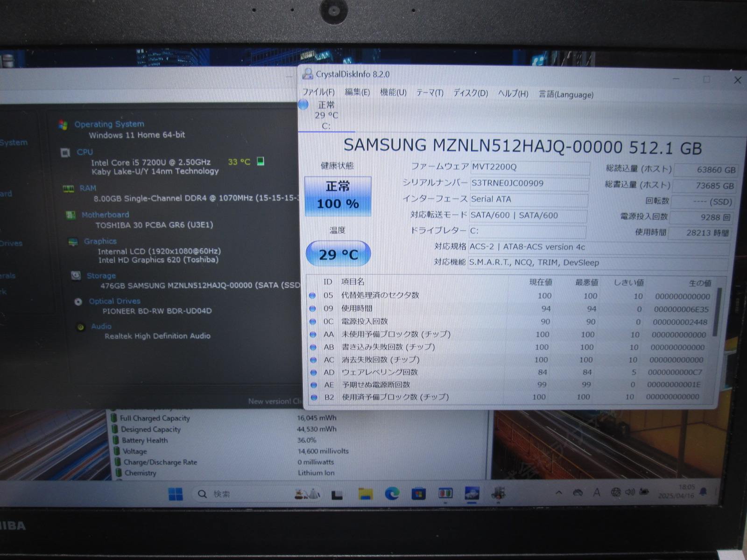The image size is (747, 560).
Task: Click the CrystalDiskInfo title bar icon
Action: click(308, 73)
